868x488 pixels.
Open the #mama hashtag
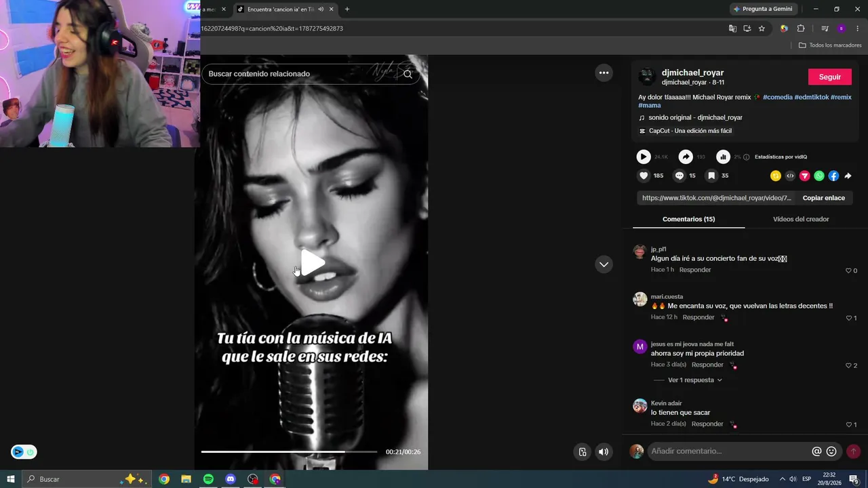pos(650,106)
